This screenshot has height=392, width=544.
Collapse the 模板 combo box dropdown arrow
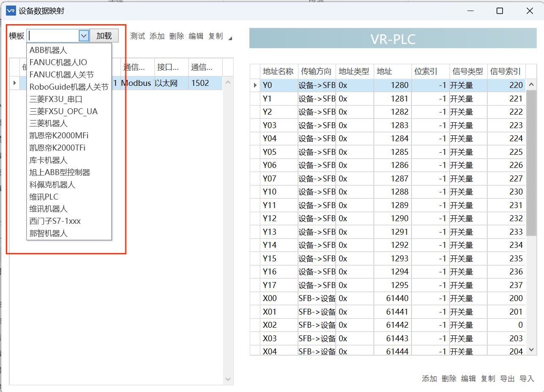pos(83,36)
